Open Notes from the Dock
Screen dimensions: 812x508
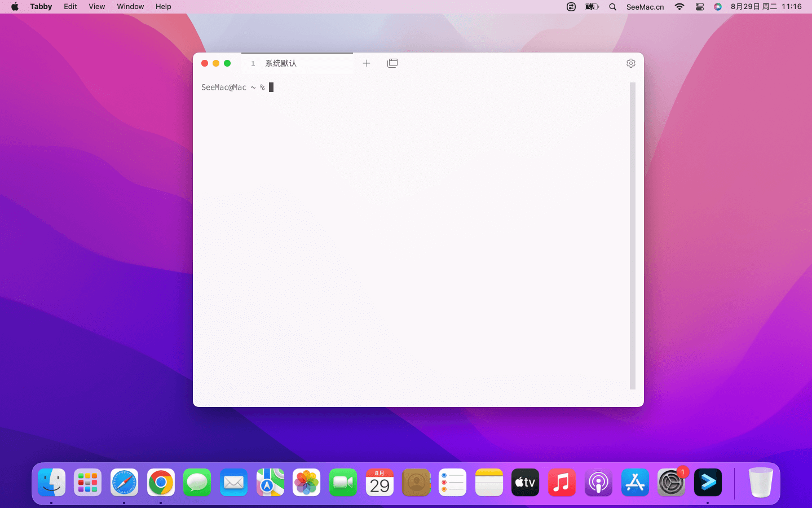click(x=489, y=483)
